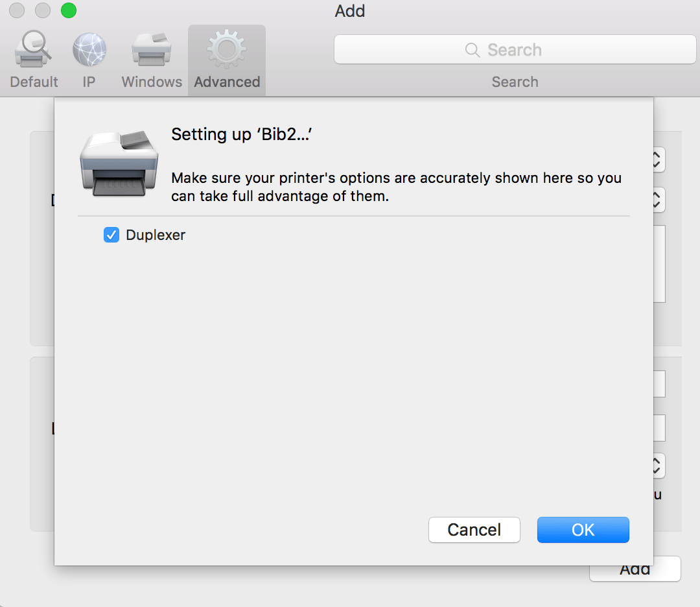Switch to the Advanced tab
The width and height of the screenshot is (700, 607).
point(226,60)
